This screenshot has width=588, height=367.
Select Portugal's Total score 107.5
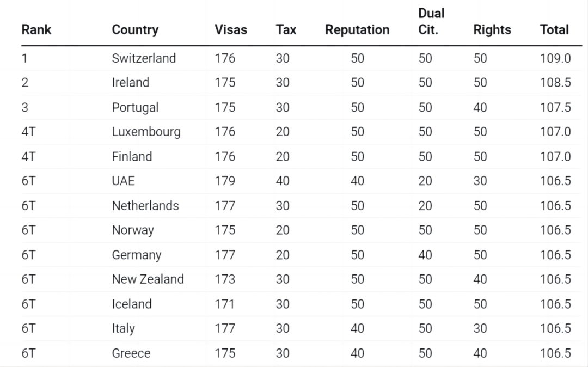(x=555, y=108)
